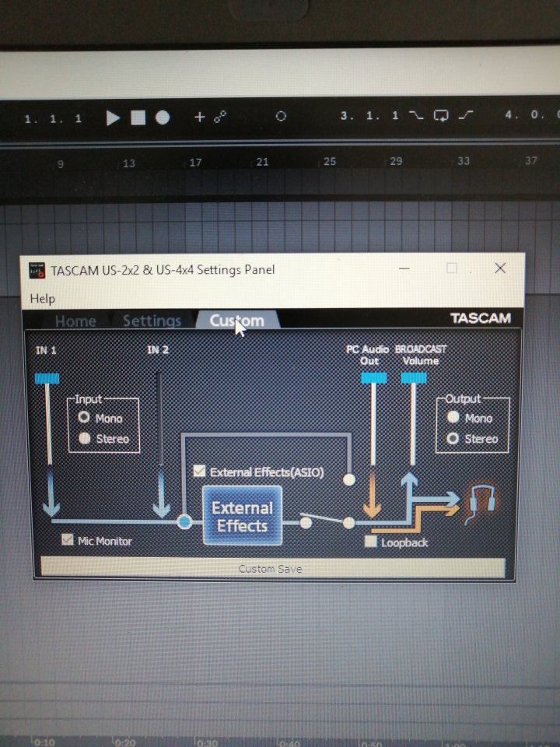Image resolution: width=560 pixels, height=747 pixels.
Task: Click the headphones icon in the signal diagram
Action: point(482,504)
